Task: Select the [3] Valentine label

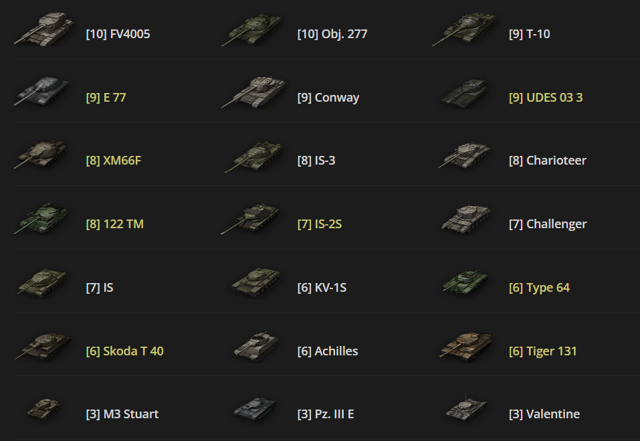Action: point(544,414)
